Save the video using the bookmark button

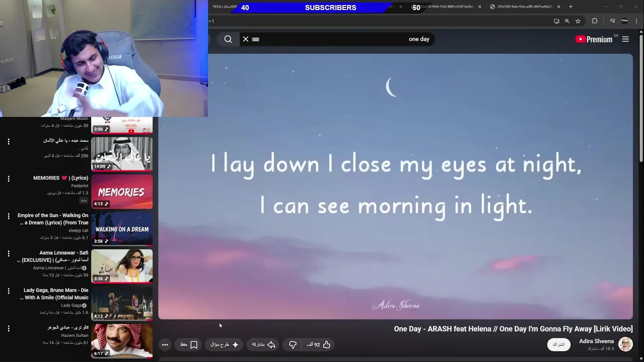[x=189, y=344]
